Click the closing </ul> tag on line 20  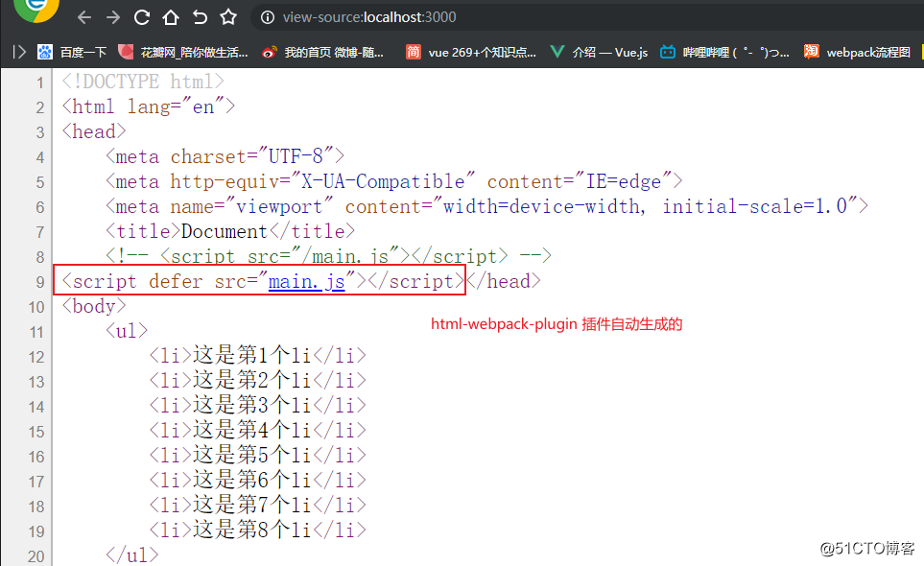point(132,555)
